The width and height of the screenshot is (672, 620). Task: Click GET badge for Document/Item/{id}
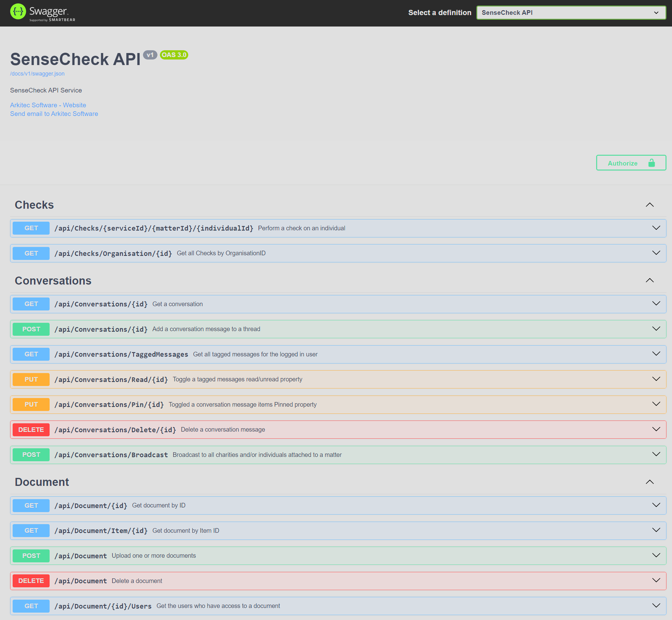[x=31, y=531]
